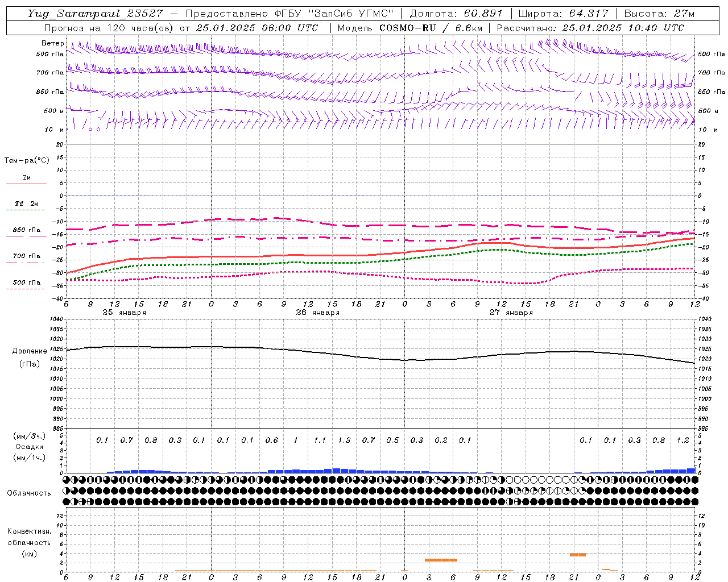This screenshot has height=582, width=728.
Task: Click the precipitation value '0.2'
Action: 441,440
